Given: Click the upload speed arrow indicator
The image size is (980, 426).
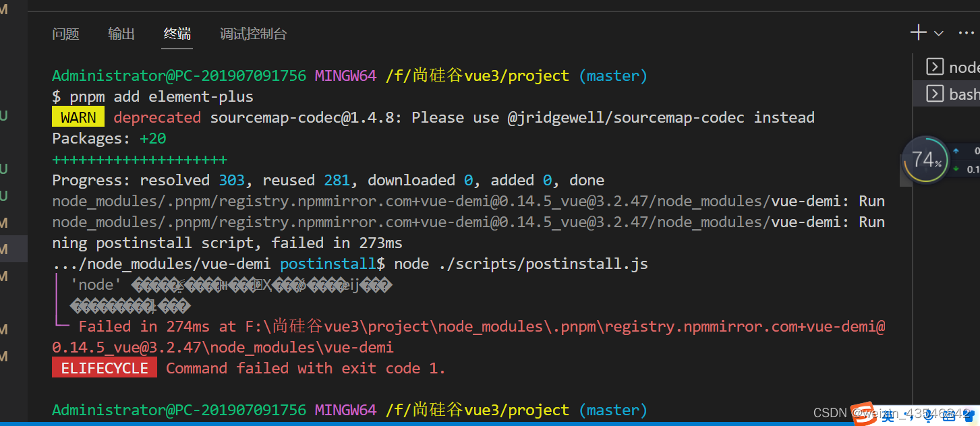Looking at the screenshot, I should (x=956, y=151).
